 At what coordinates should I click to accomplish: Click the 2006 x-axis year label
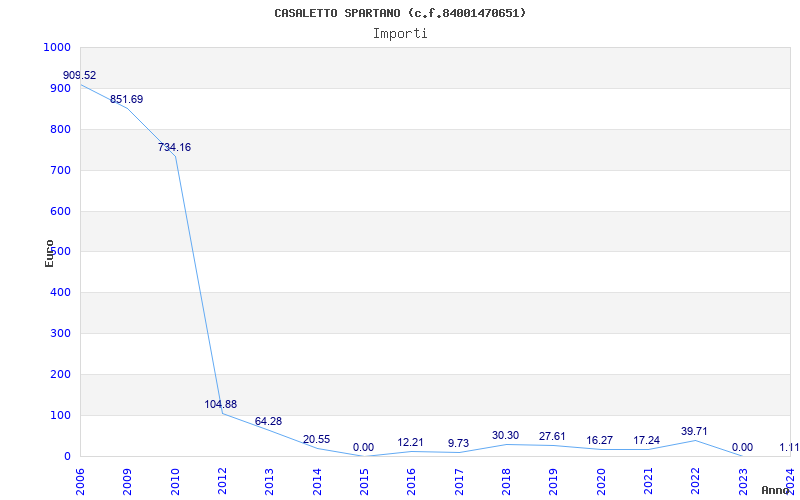tap(80, 482)
